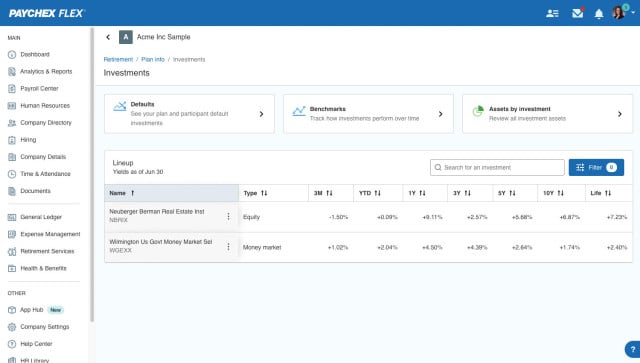
Task: Click the +7.23% Life value
Action: pos(617,217)
